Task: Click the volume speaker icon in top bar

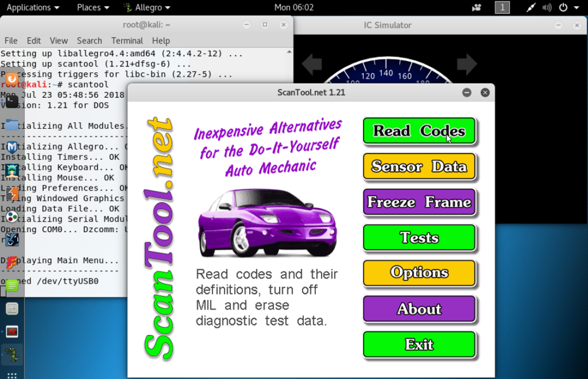Action: pos(548,7)
